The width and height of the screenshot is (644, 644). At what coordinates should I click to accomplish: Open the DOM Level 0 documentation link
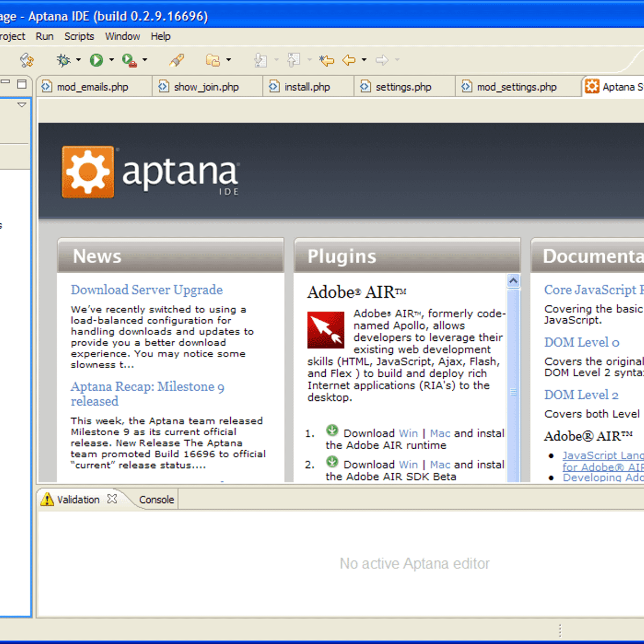(582, 342)
